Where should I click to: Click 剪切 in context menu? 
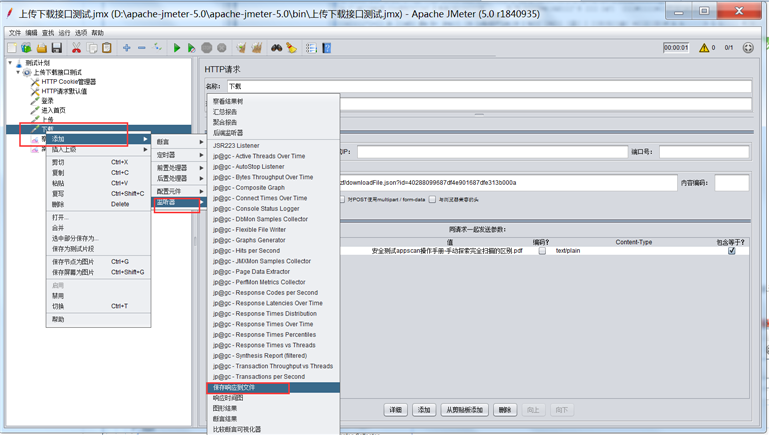point(99,162)
